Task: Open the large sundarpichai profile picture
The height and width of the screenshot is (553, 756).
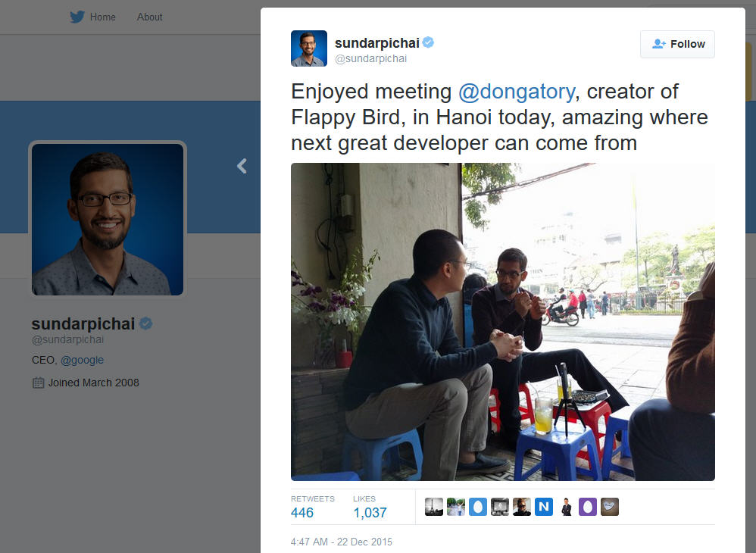Action: pos(108,220)
